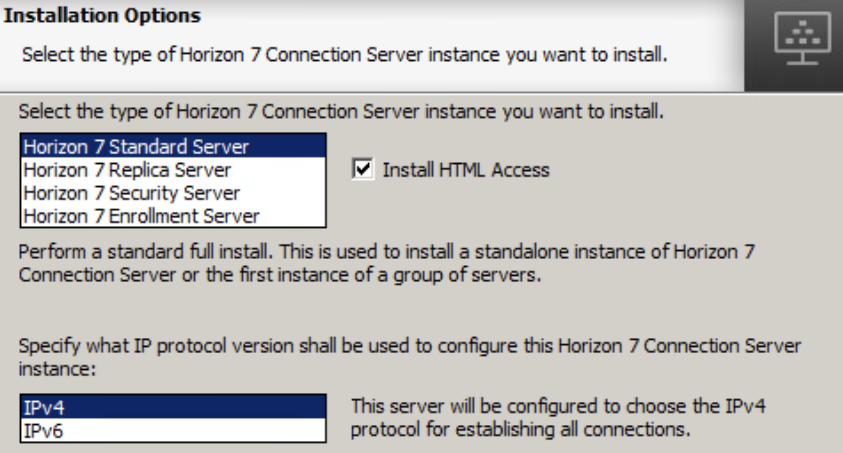
Task: Choose Horizon 7 Replica Server from list
Action: [127, 170]
